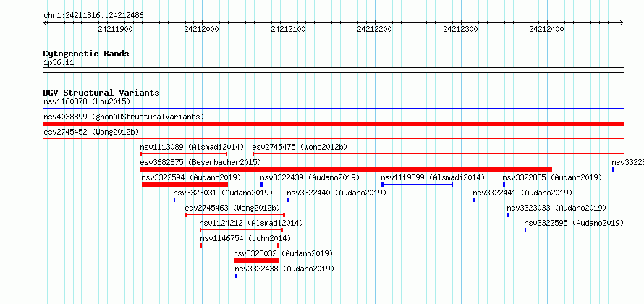Click the blue nsv1119399 span glyph
This screenshot has width=644, height=304.
tap(417, 185)
